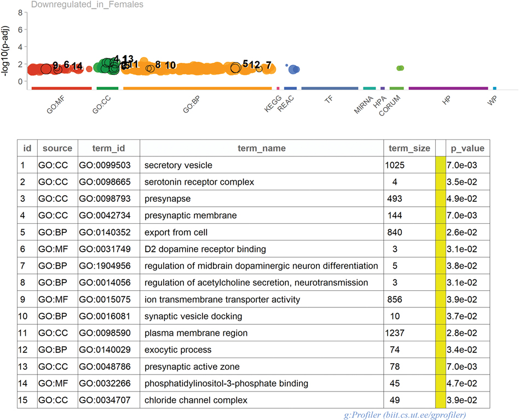Click the WP axis label
The width and height of the screenshot is (519, 420).
(492, 100)
